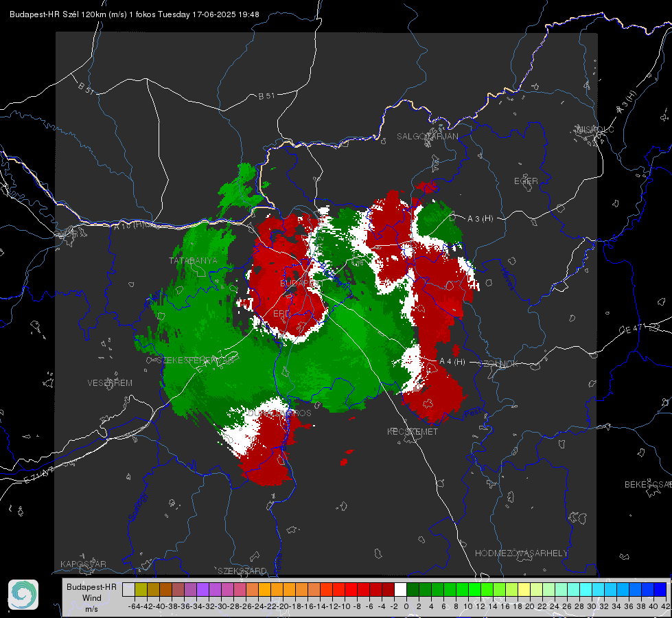Select the olive swatch between -64 and -42
Image resolution: width=672 pixels, height=618 pixels.
141,589
